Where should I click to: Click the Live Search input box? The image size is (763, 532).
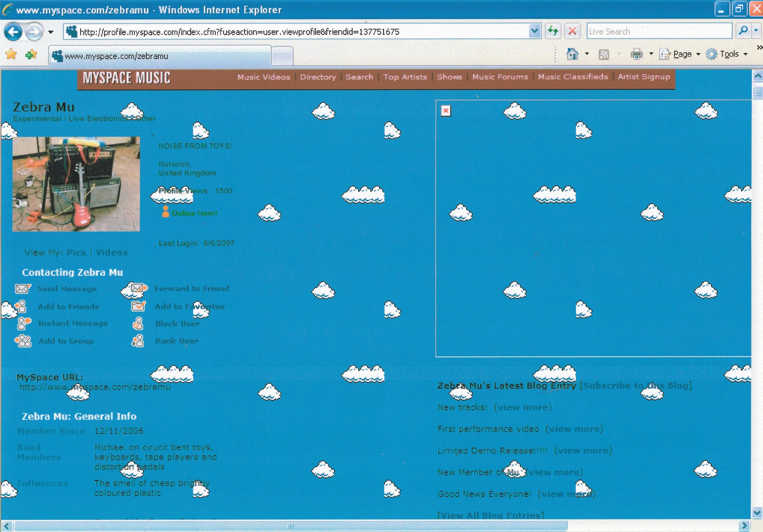[659, 31]
